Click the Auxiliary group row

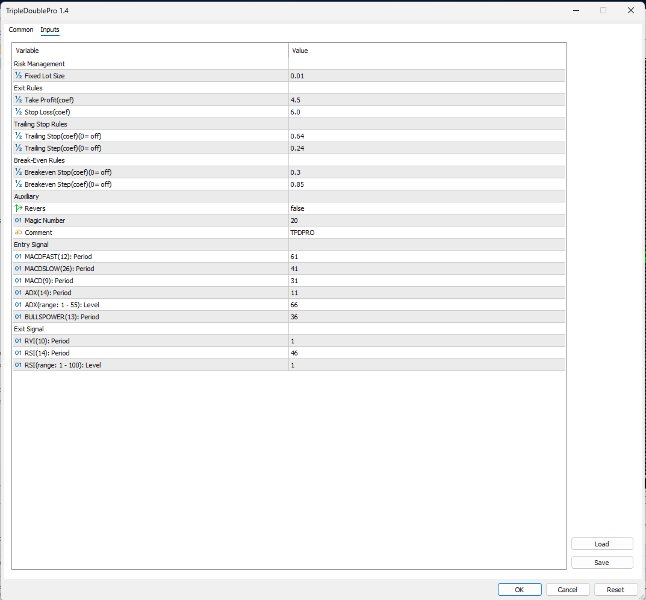click(288, 197)
